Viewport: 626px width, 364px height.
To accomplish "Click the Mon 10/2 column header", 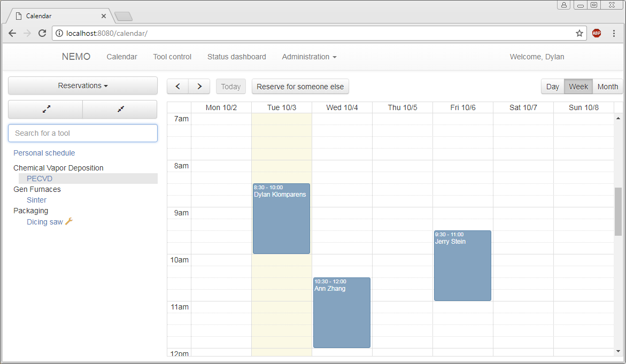I will pos(221,107).
